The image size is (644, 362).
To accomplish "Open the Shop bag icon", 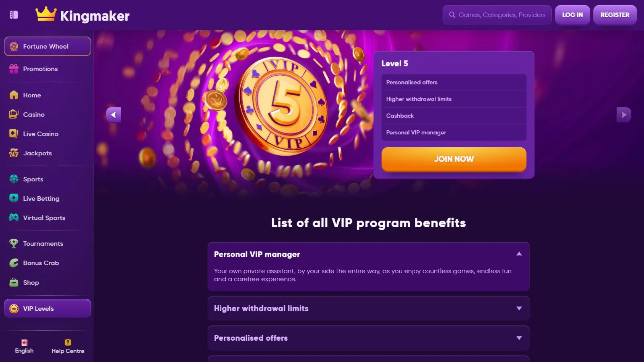I will pos(14,282).
